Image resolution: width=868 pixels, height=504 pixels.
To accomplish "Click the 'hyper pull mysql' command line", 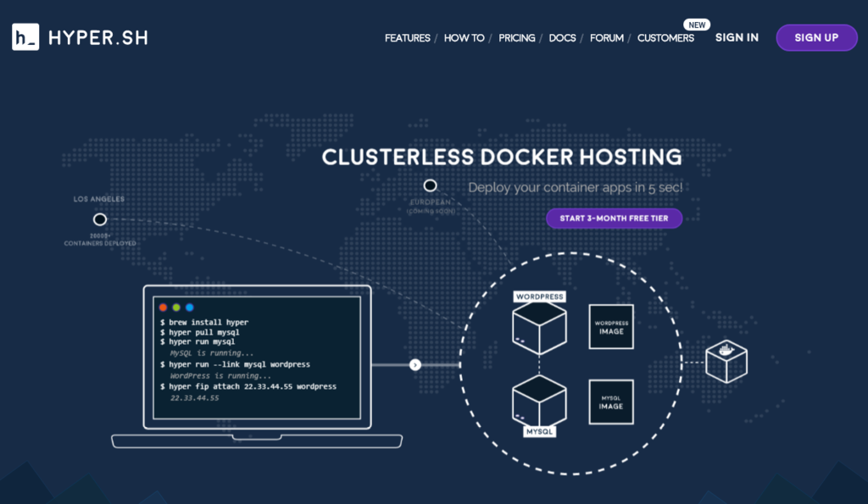I will click(200, 332).
